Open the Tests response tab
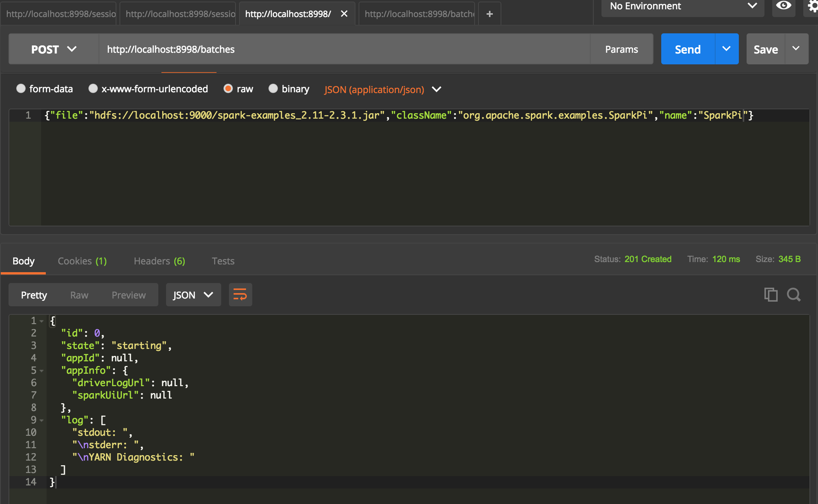This screenshot has height=504, width=818. [x=223, y=261]
